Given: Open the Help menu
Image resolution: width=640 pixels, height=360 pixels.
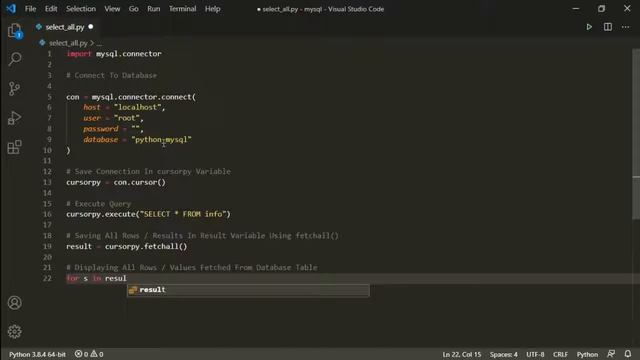Looking at the screenshot, I should pyautogui.click(x=213, y=9).
